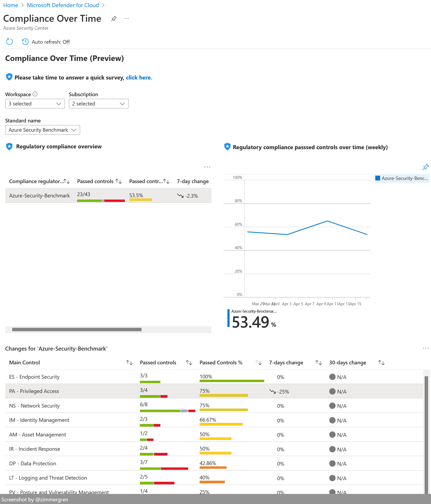Screen dimensions: 431x504
Task: Click the refresh icon in toolbar
Action: [x=10, y=42]
